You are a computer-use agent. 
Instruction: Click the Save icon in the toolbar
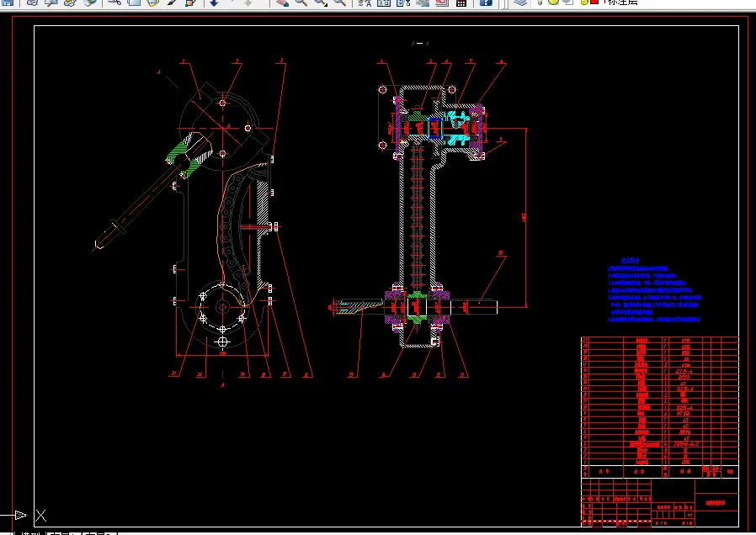[8, 3]
